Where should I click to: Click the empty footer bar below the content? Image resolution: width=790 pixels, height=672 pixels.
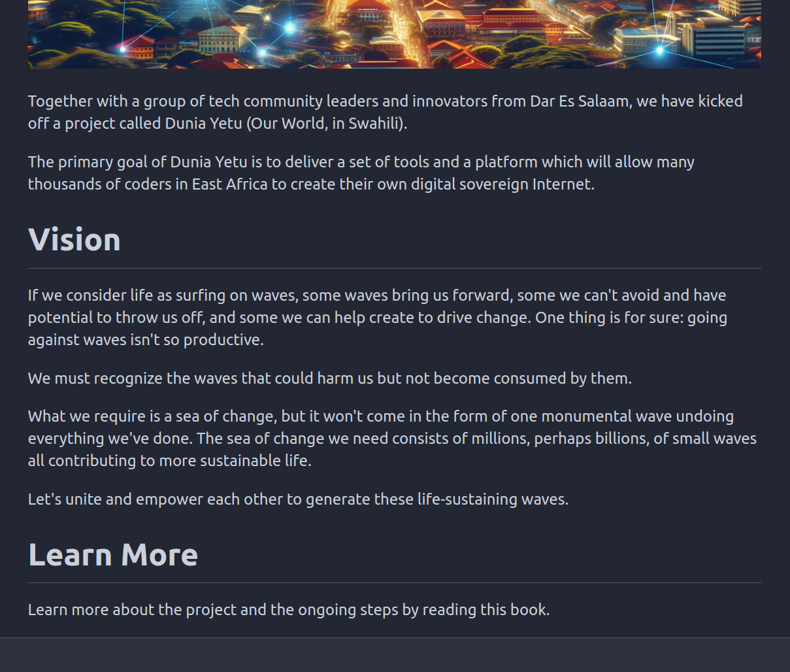click(x=395, y=655)
